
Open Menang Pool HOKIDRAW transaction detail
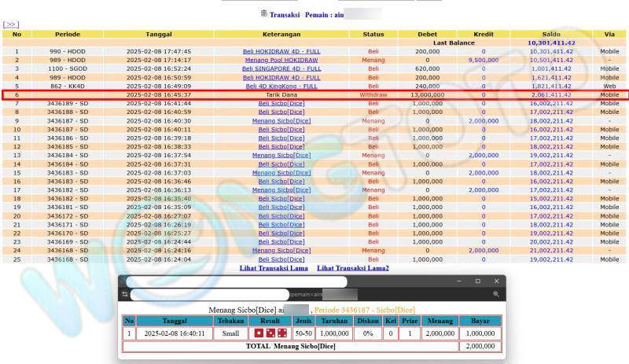click(281, 60)
